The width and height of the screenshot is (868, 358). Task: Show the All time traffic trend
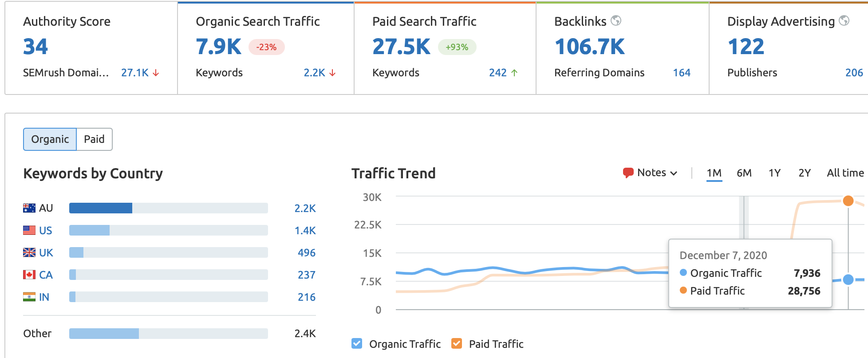tap(845, 173)
